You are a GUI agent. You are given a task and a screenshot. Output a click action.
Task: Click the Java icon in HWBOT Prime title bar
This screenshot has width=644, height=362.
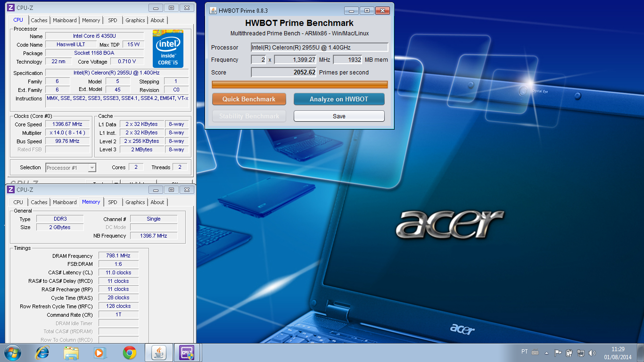pyautogui.click(x=213, y=10)
